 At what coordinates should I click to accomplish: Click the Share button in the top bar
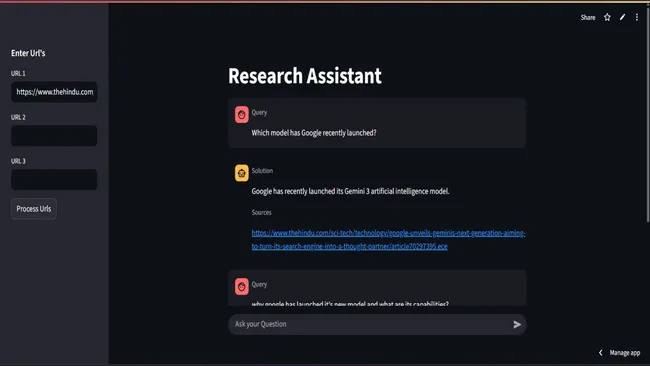click(x=588, y=17)
